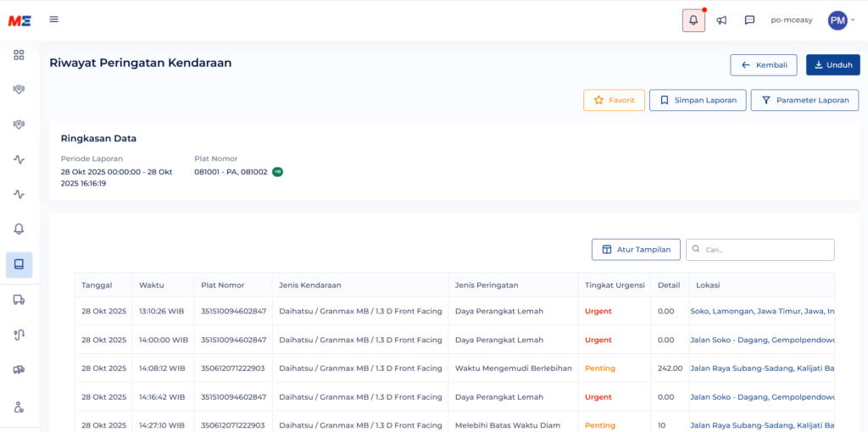Open the chat messages icon

tap(749, 20)
